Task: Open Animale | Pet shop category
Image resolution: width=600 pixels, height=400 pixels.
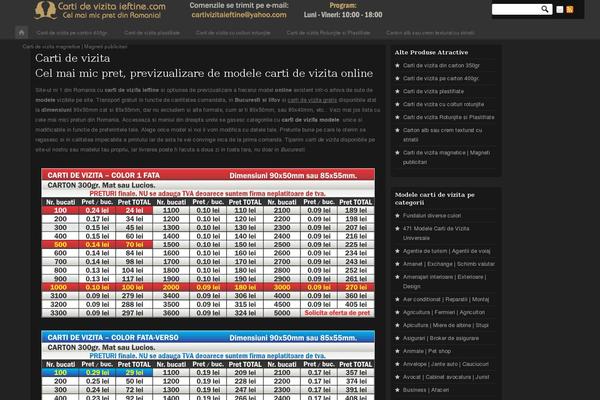Action: click(x=427, y=351)
